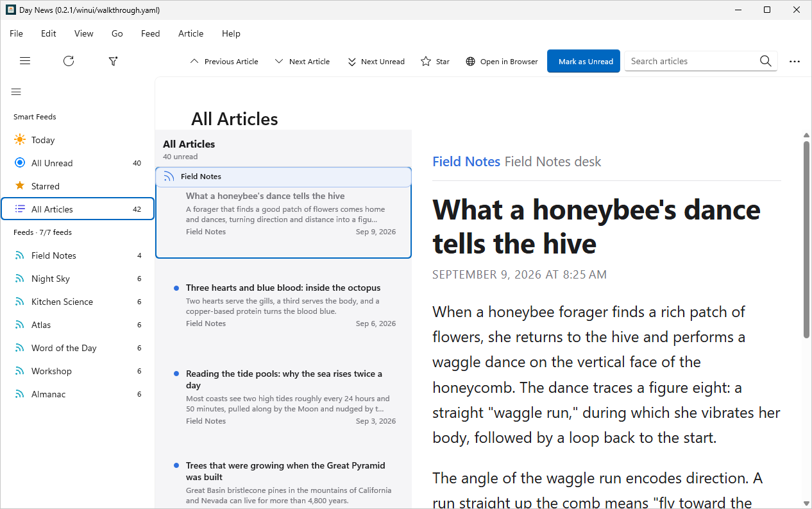Click the Field Notes group header RSS icon
Screen dimensions: 812x509
coord(169,177)
